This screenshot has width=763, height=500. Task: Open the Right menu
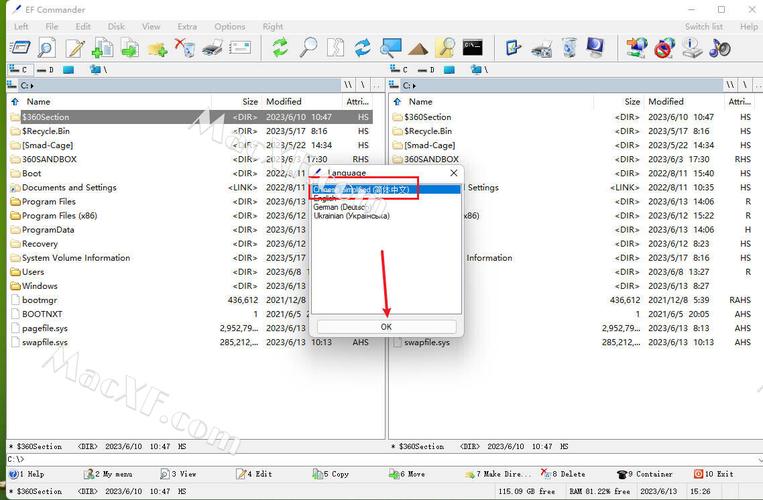tap(272, 27)
